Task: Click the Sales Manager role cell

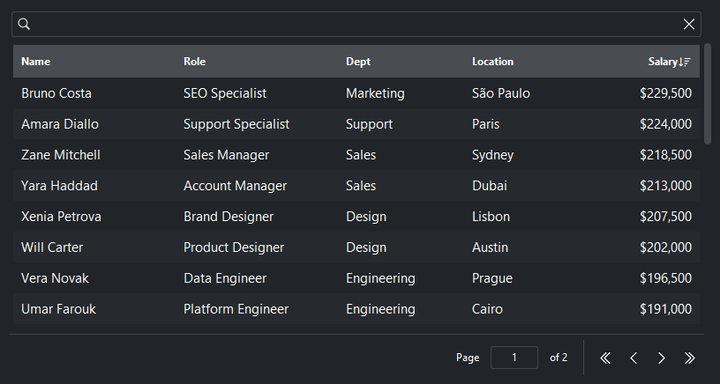Action: coord(226,155)
